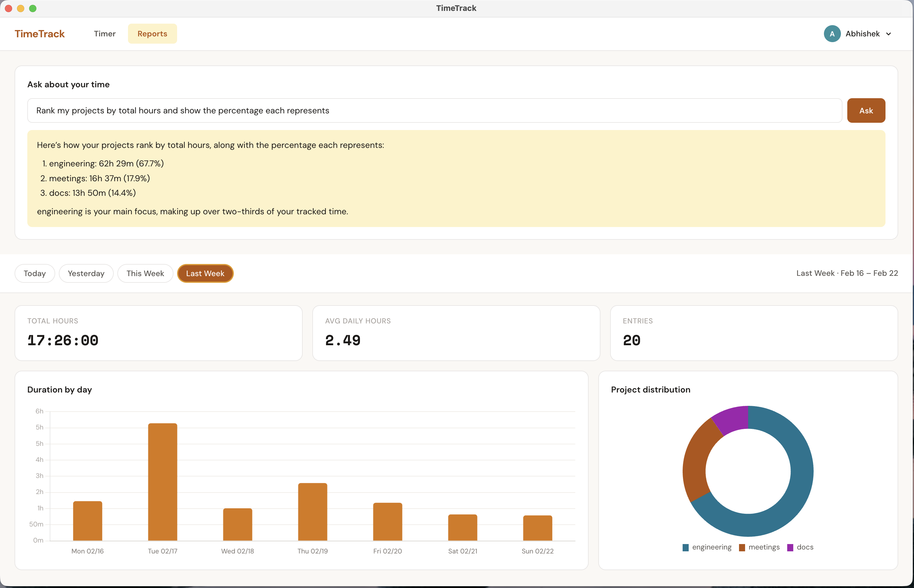
Task: Switch to the Reports tab
Action: (x=152, y=34)
